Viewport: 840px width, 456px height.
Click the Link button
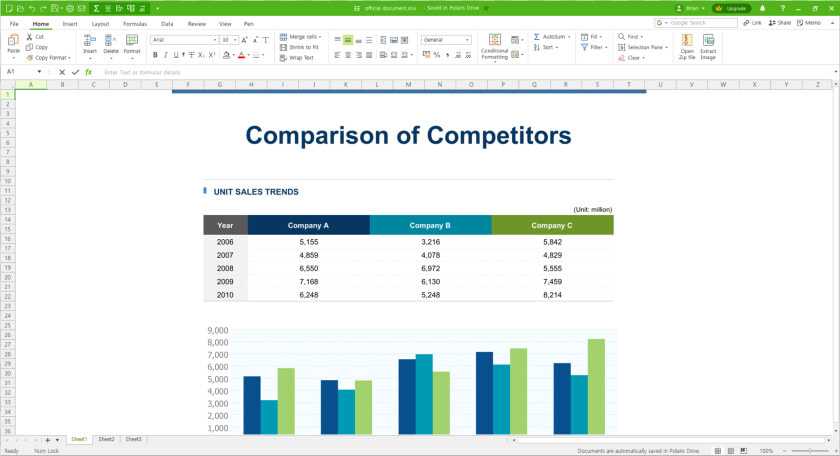tap(752, 23)
